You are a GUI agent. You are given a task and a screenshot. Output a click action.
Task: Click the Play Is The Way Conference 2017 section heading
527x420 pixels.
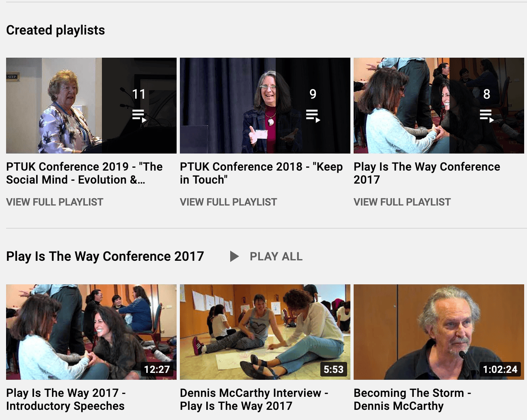tap(105, 256)
